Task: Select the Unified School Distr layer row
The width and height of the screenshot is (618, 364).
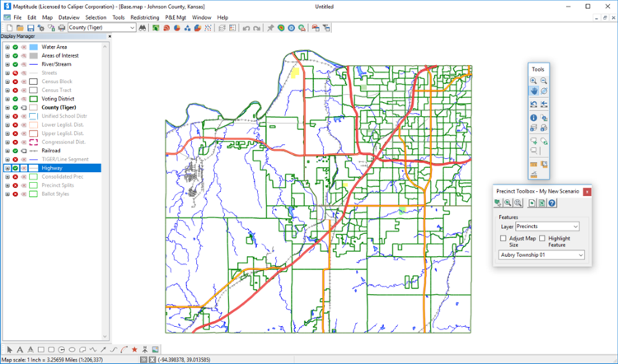Action: tap(52, 116)
